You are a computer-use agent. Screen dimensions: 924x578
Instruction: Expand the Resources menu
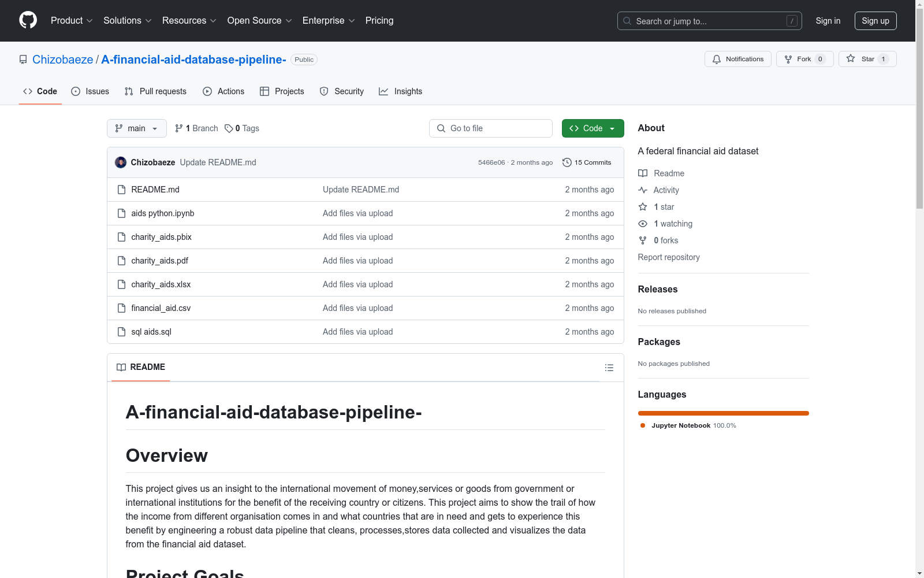tap(189, 20)
